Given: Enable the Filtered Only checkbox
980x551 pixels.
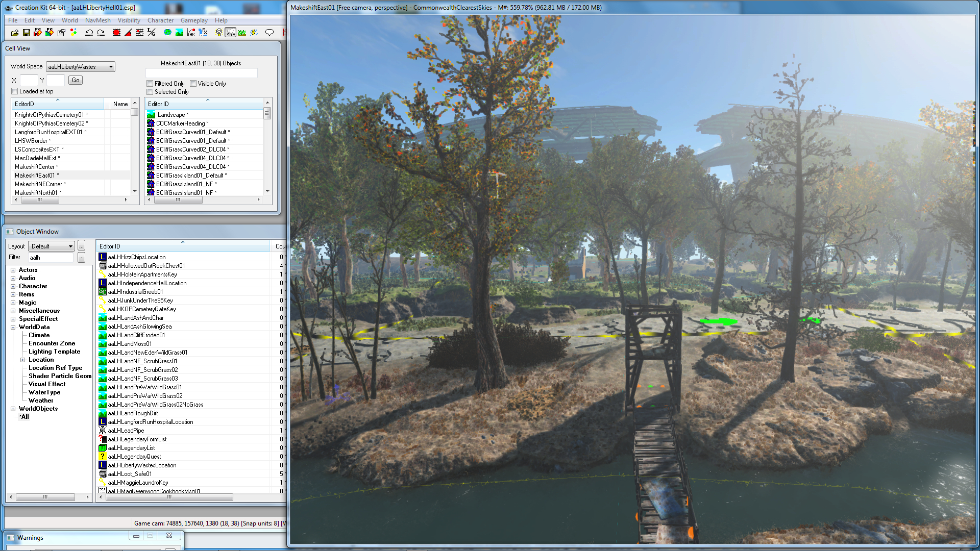Looking at the screenshot, I should click(150, 84).
